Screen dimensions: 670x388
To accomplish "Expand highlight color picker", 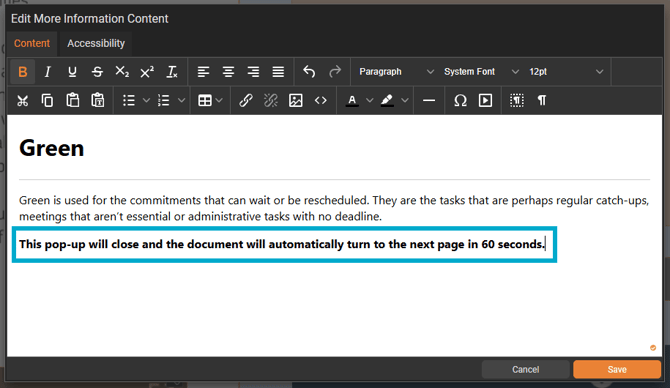I will [x=405, y=101].
